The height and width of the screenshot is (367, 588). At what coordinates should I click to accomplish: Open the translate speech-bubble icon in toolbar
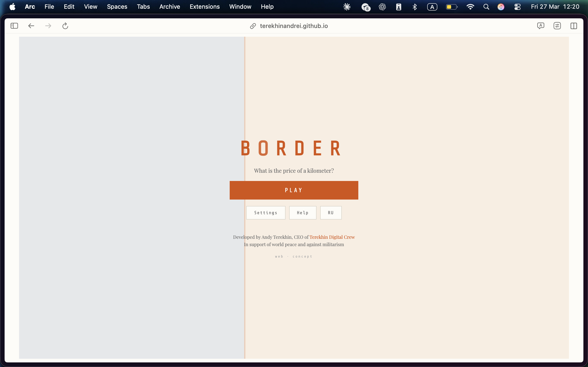[x=540, y=26]
